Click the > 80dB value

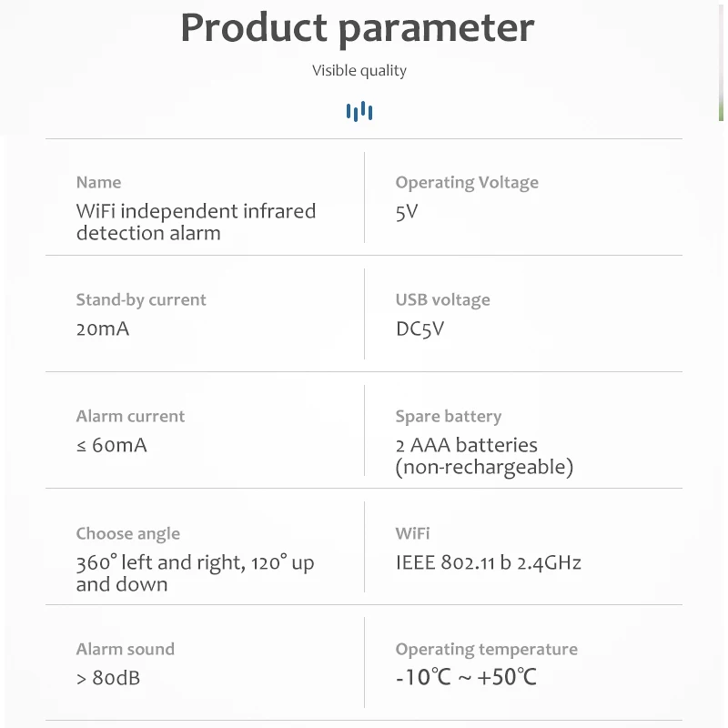[x=108, y=679]
